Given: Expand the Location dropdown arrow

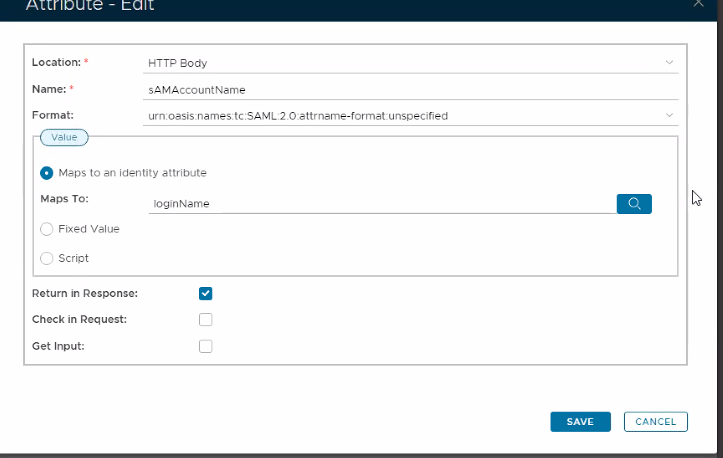Looking at the screenshot, I should click(669, 63).
